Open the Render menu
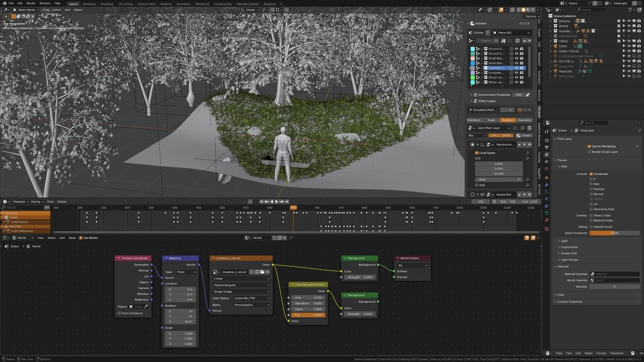This screenshot has width=644, height=362. tap(31, 3)
